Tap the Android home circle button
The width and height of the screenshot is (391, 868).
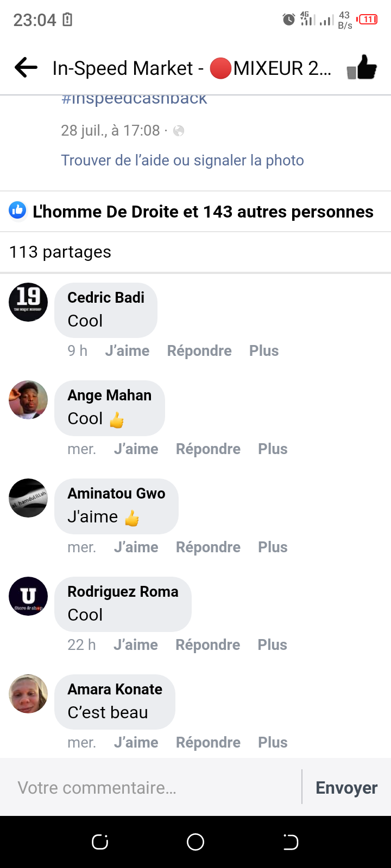[195, 842]
